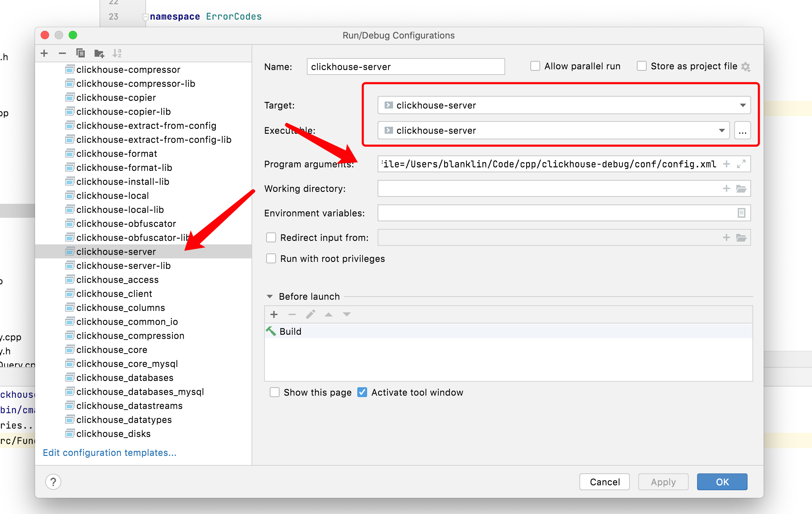Open Edit configuration templates link
The width and height of the screenshot is (812, 514).
pos(110,453)
